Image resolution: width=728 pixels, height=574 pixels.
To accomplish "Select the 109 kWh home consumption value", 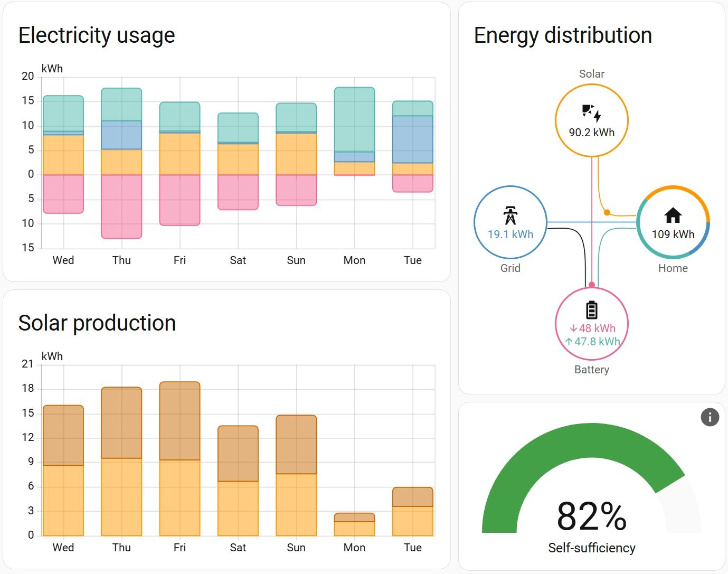I will point(673,234).
